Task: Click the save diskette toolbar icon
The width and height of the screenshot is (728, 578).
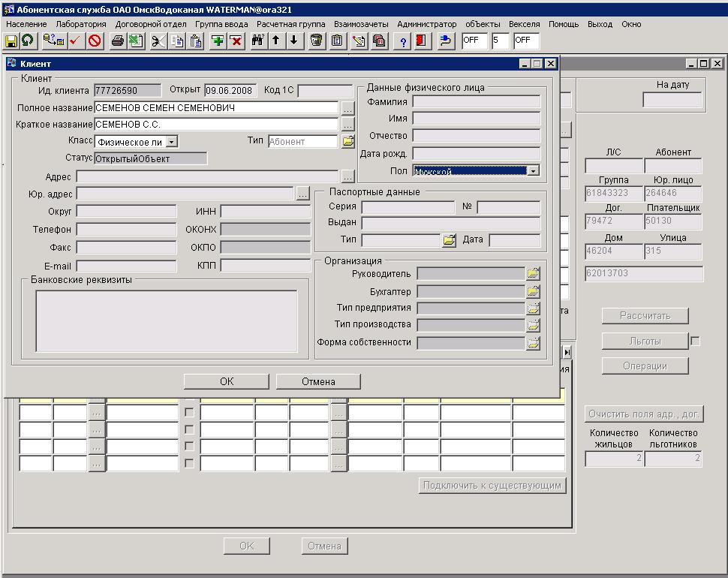Action: tap(11, 41)
